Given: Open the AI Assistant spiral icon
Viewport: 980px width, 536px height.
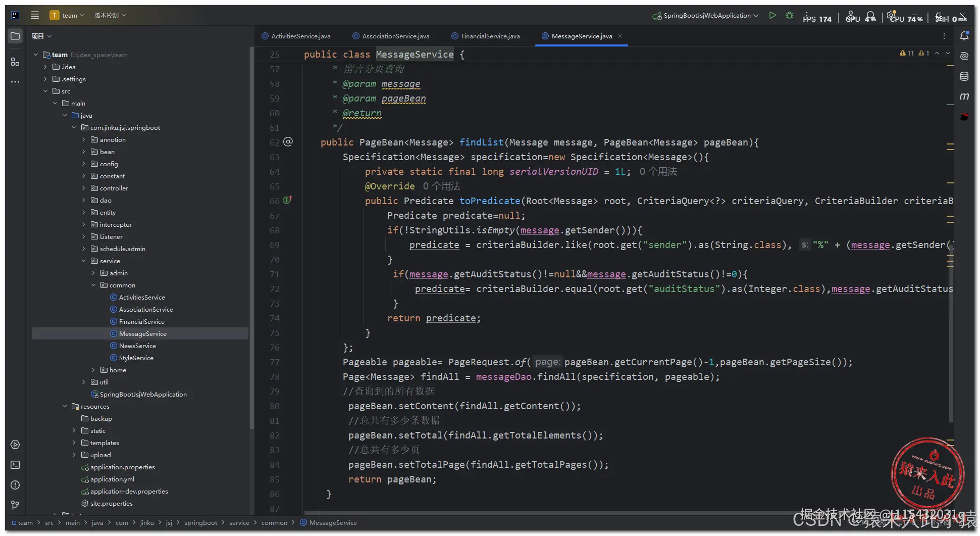Looking at the screenshot, I should click(964, 56).
